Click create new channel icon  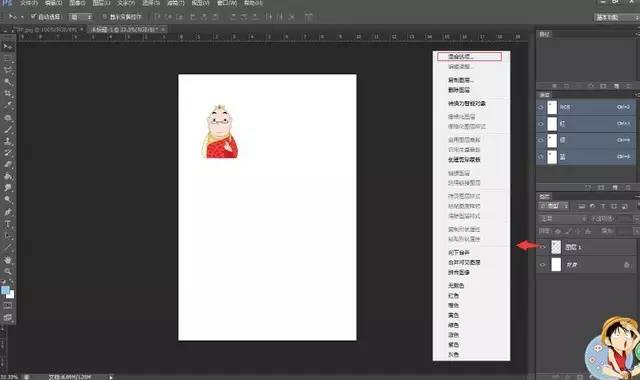coord(615,188)
